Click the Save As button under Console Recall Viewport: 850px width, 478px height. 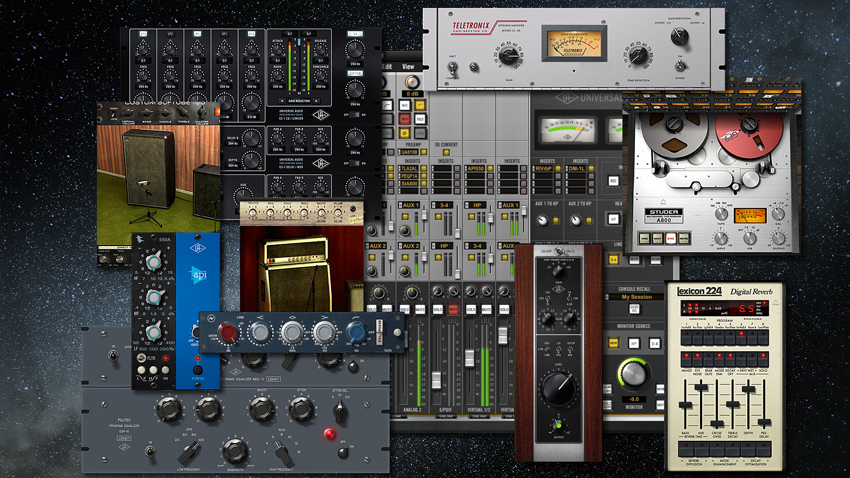pos(634,309)
